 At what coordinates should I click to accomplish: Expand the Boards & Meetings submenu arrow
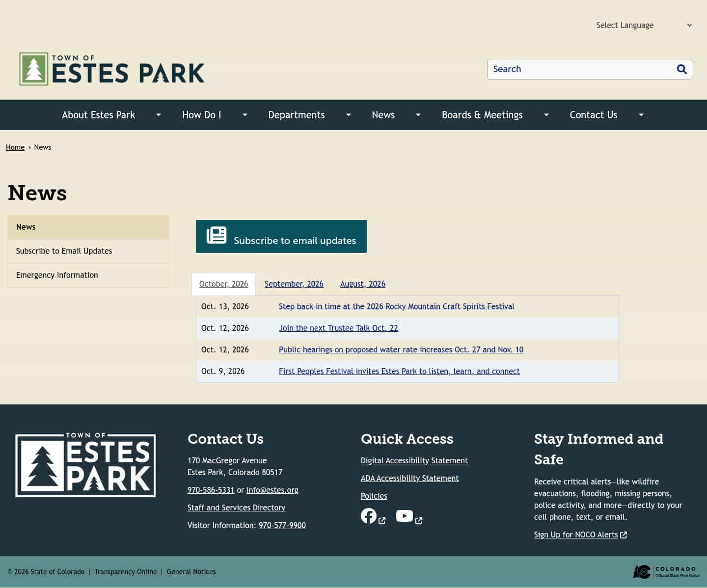(546, 115)
